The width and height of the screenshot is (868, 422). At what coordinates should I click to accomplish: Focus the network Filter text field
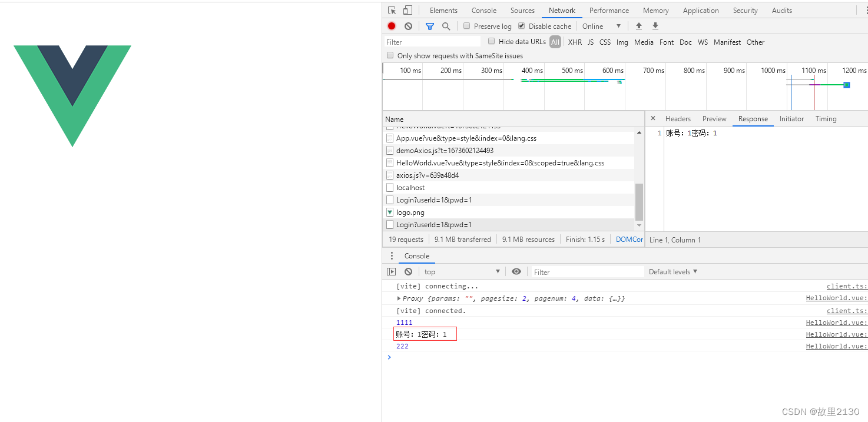coord(433,42)
